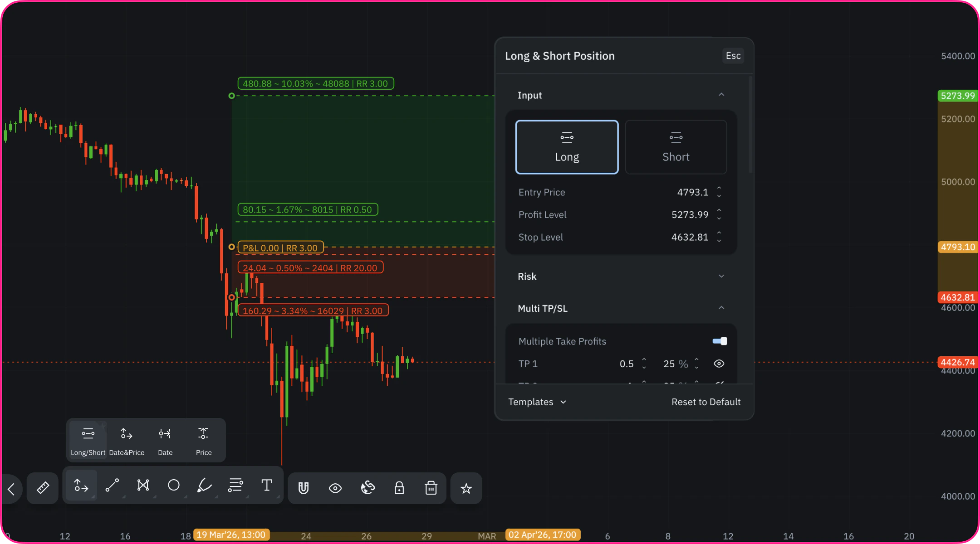Choose the brush drawing tool
The image size is (980, 544).
click(204, 486)
